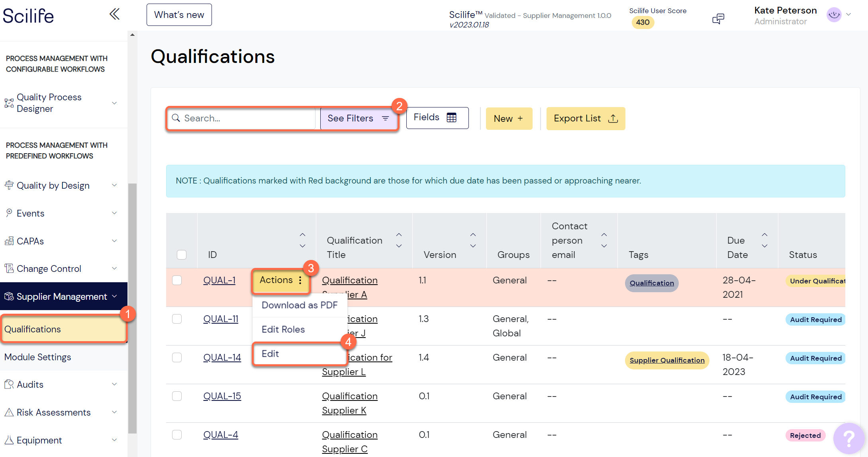Image resolution: width=868 pixels, height=457 pixels.
Task: Open the What's new button
Action: pos(179,15)
